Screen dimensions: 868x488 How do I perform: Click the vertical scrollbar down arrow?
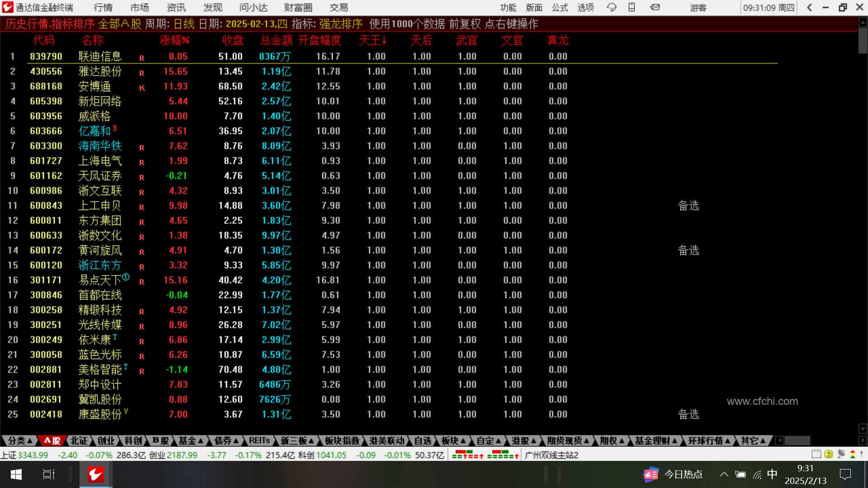(863, 428)
